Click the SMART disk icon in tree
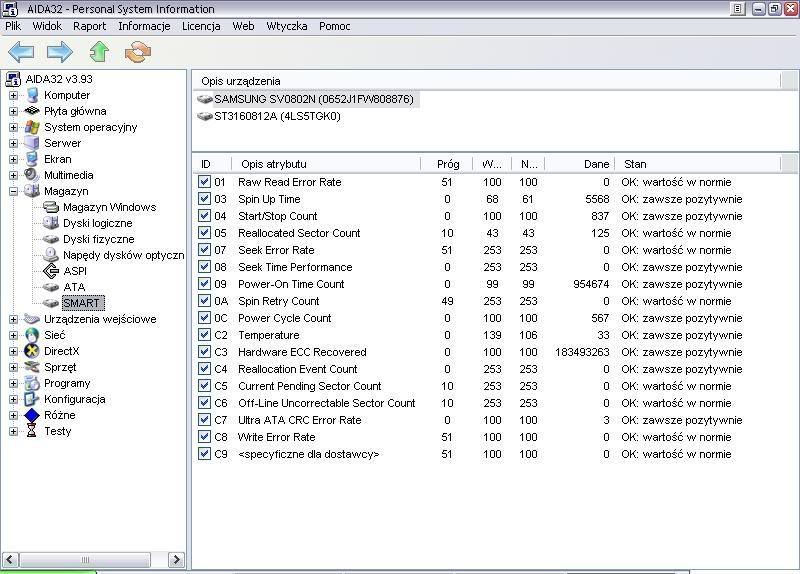The width and height of the screenshot is (800, 574). tap(51, 303)
